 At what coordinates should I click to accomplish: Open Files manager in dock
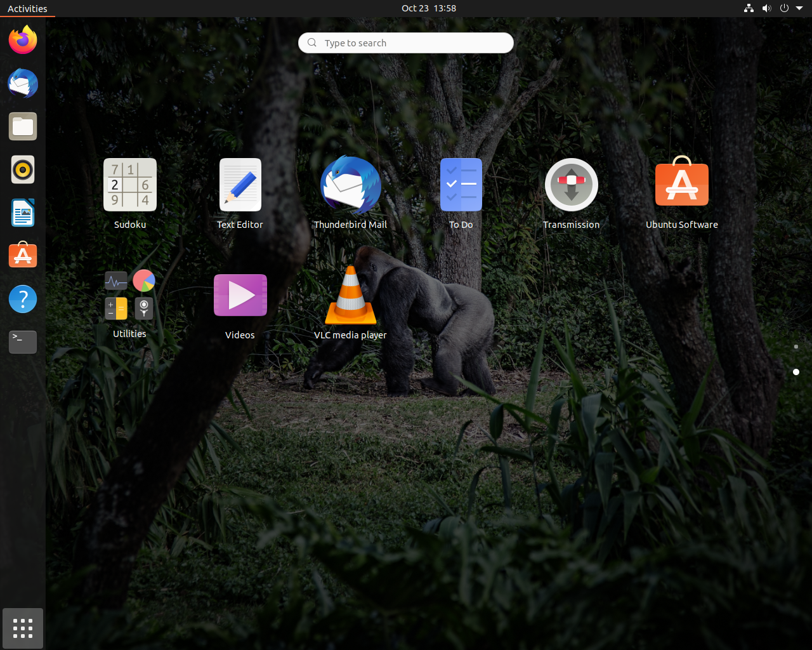tap(23, 126)
